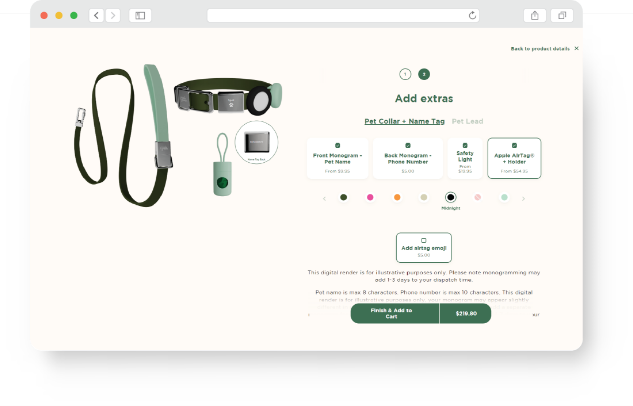Screen dimensions: 633x406
Task: Close customizer with the X icon
Action: point(576,48)
